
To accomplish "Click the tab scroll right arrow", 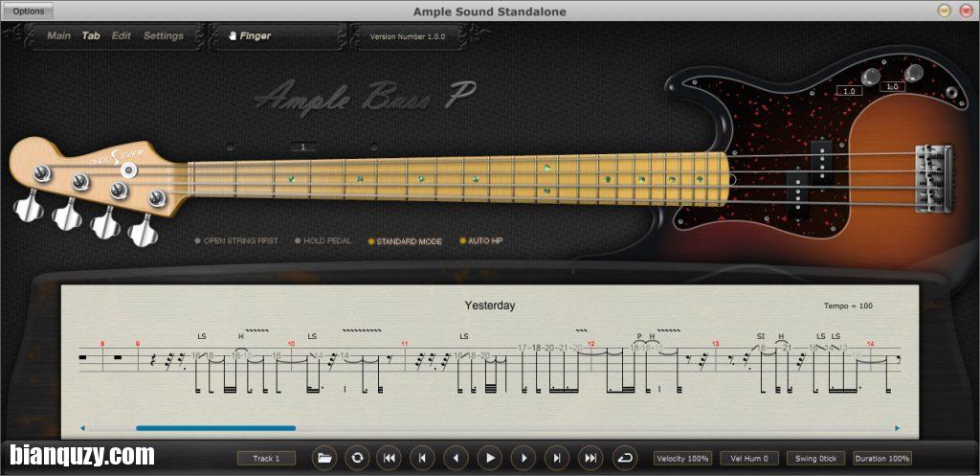I will 898,428.
